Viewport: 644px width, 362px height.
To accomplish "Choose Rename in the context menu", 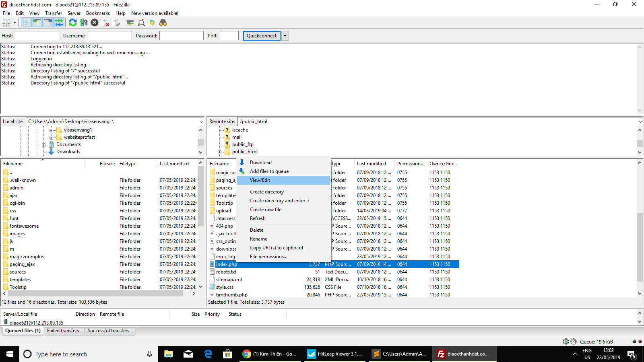I will point(283,239).
